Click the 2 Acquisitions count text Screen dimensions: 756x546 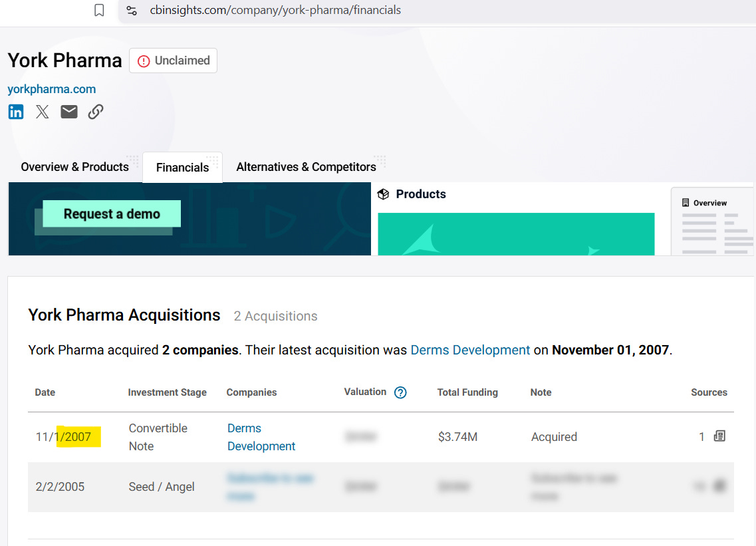(x=275, y=316)
